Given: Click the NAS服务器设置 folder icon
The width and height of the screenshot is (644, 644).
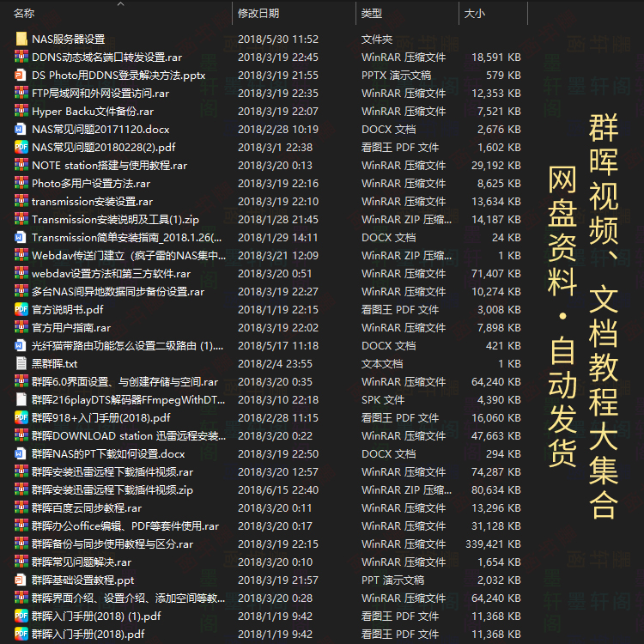Looking at the screenshot, I should click(x=21, y=39).
